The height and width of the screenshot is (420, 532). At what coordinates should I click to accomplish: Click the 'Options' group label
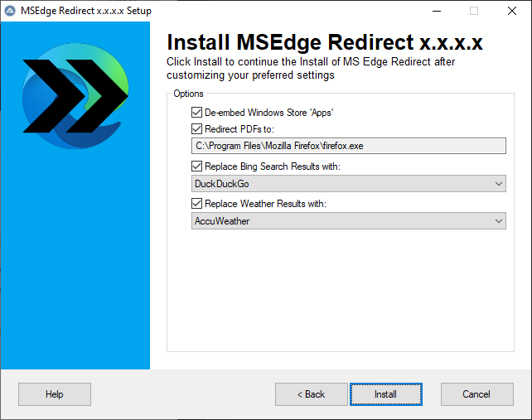188,94
